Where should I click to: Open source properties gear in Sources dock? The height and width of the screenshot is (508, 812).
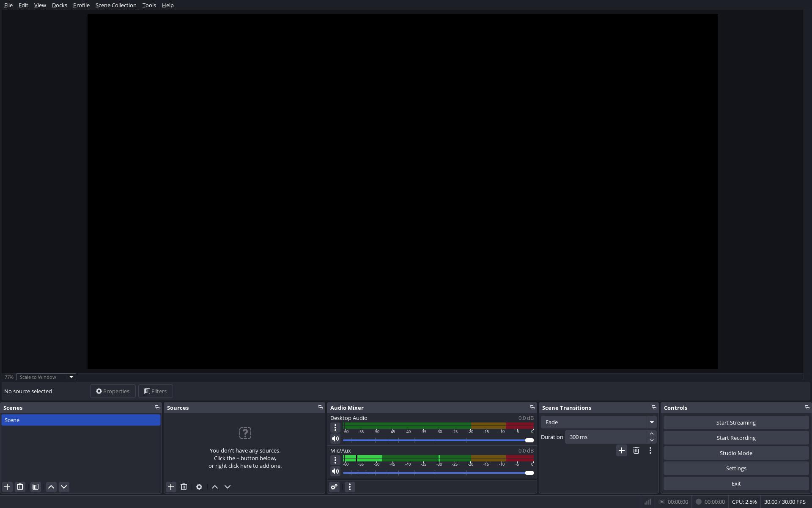coord(199,487)
